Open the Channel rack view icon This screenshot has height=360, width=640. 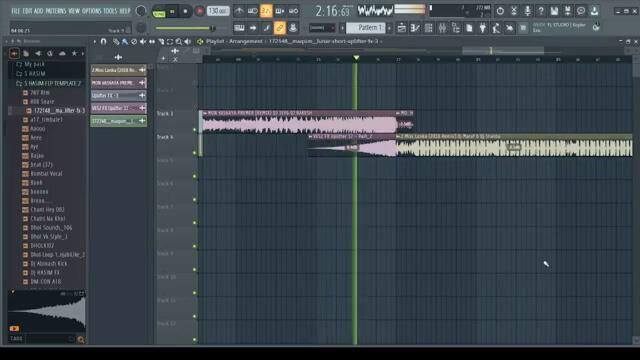tap(429, 28)
